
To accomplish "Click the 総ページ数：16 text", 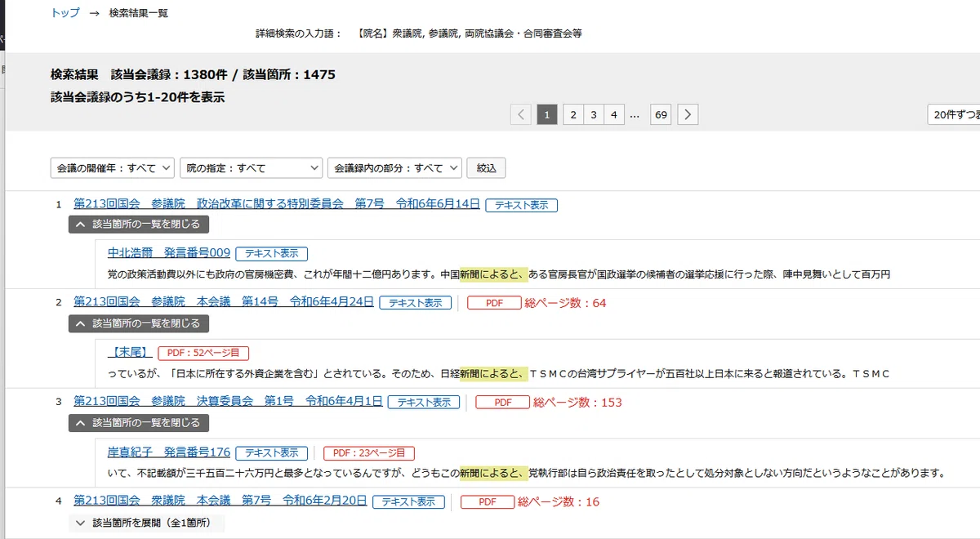I will [x=559, y=502].
